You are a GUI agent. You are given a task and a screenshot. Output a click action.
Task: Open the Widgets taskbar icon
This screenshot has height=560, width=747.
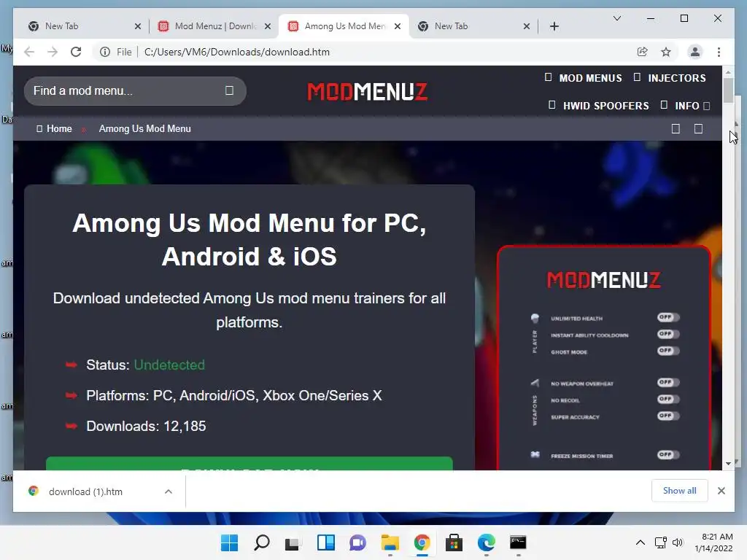click(326, 542)
